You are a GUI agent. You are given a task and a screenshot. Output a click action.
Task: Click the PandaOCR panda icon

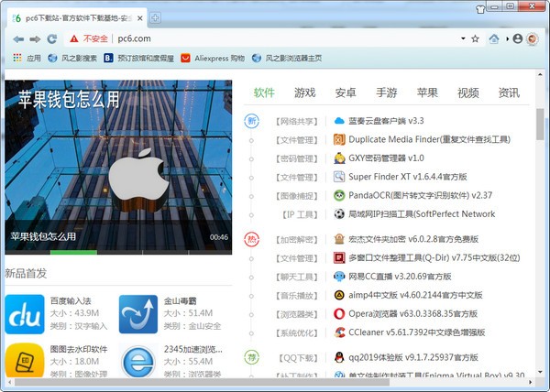coord(339,195)
